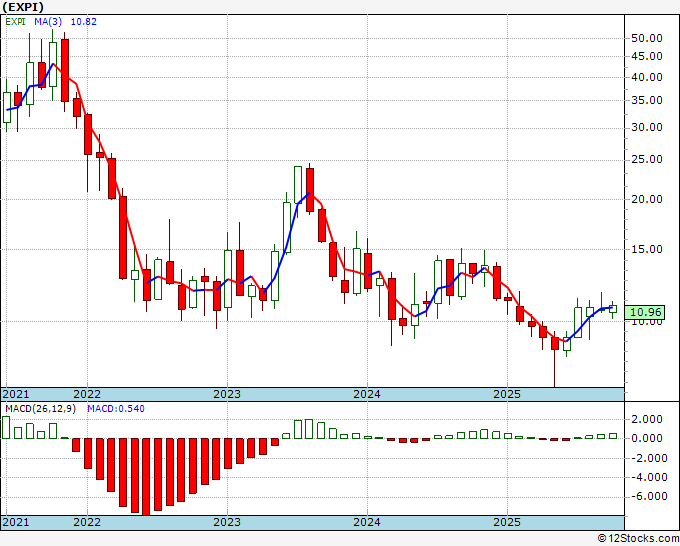Click the MACD:0.540 value label
This screenshot has width=680, height=546.
pyautogui.click(x=116, y=409)
